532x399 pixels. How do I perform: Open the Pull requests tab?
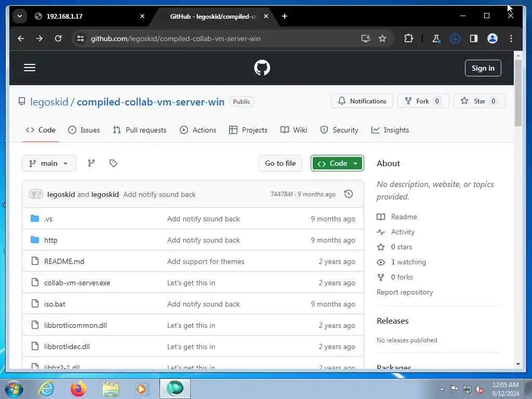pyautogui.click(x=140, y=130)
